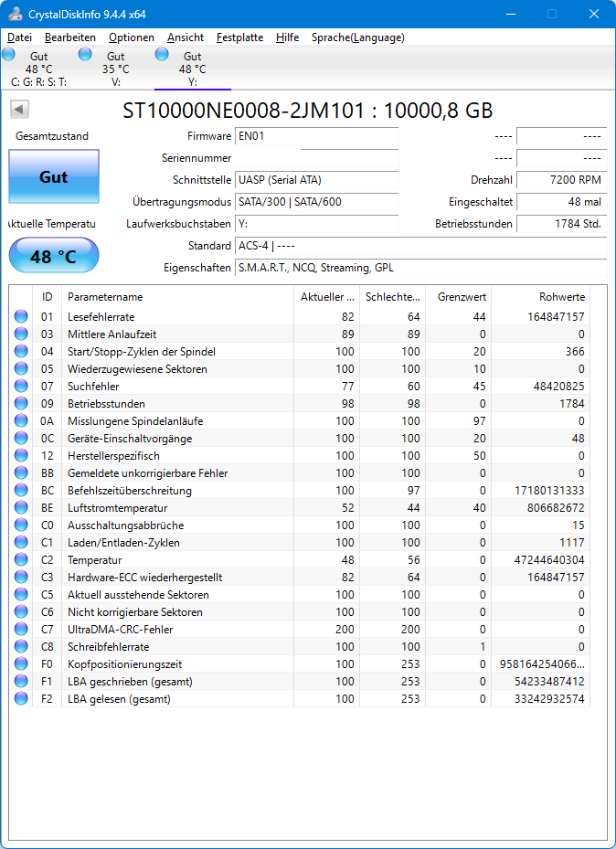Click status orb for Geräte-Einschaltvorgänge

coord(21,438)
